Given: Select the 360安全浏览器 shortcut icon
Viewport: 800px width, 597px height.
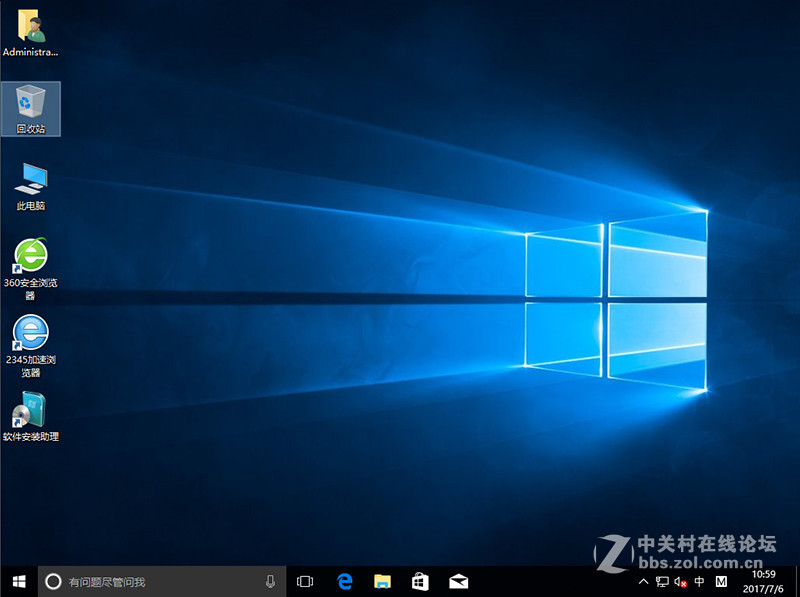Looking at the screenshot, I should [31, 269].
